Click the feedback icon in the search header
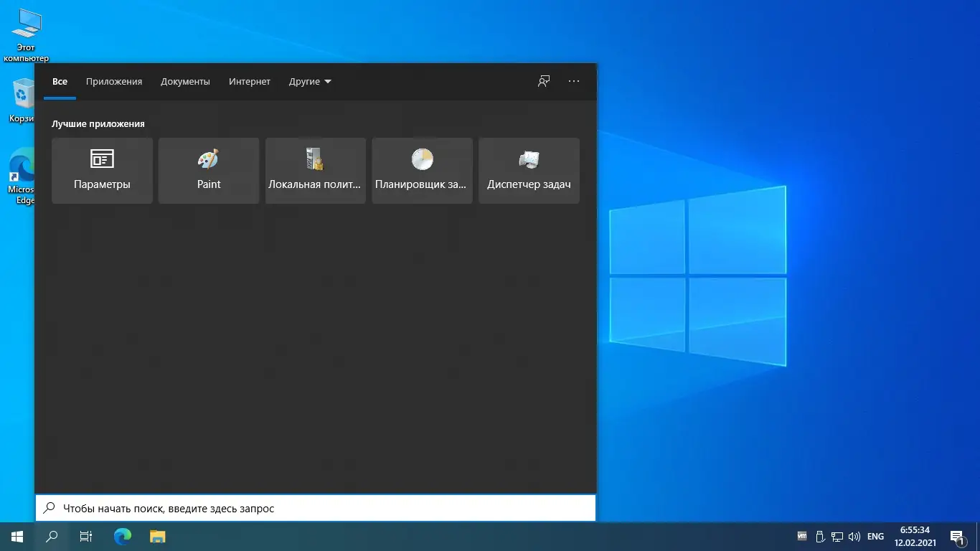The width and height of the screenshot is (980, 551). (x=544, y=81)
